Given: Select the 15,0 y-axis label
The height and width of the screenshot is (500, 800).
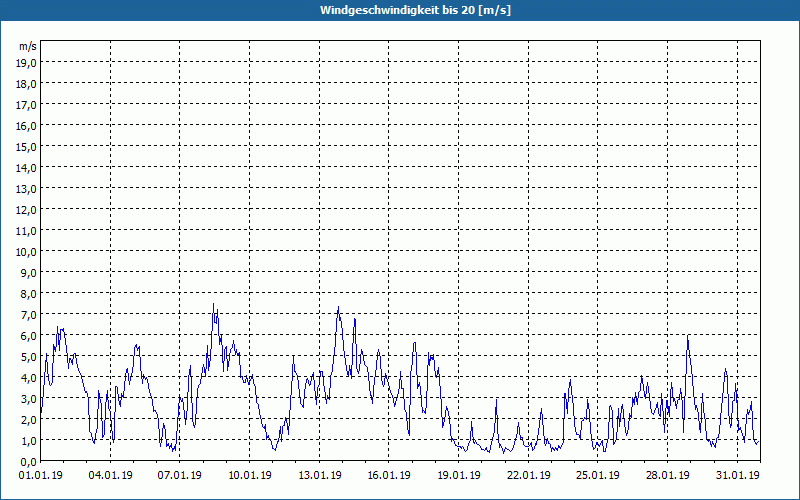Looking at the screenshot, I should click(28, 147).
